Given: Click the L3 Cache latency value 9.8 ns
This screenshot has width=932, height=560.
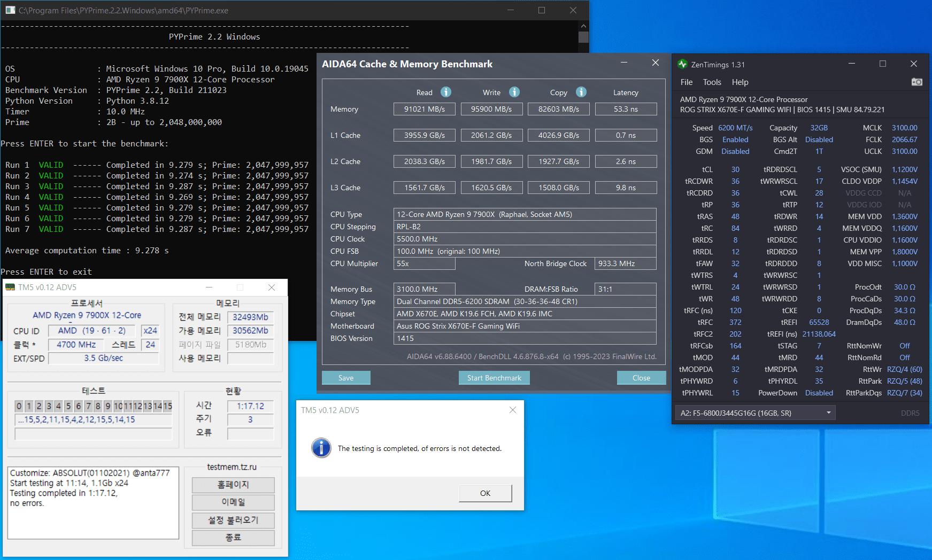Looking at the screenshot, I should pyautogui.click(x=626, y=188).
